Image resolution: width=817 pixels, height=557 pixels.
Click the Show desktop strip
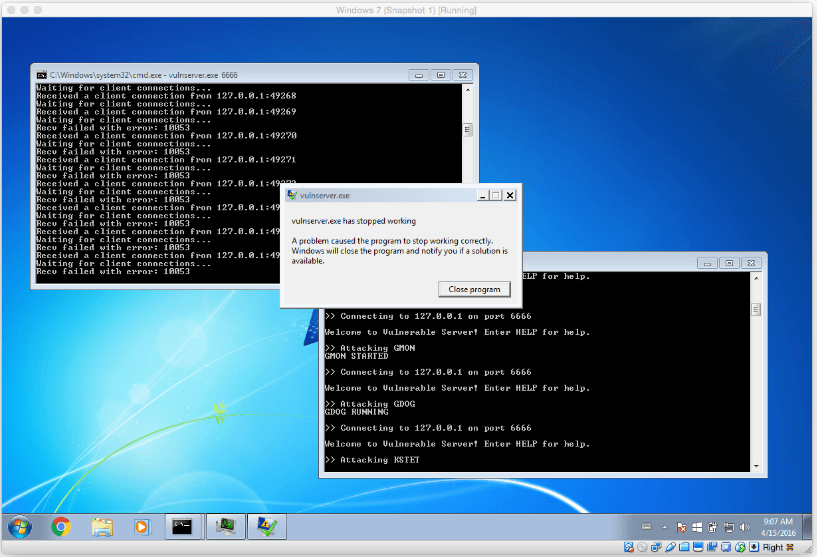807,527
